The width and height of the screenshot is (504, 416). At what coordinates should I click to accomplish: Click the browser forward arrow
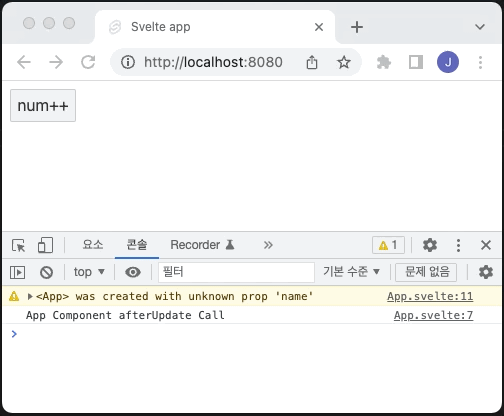point(56,62)
